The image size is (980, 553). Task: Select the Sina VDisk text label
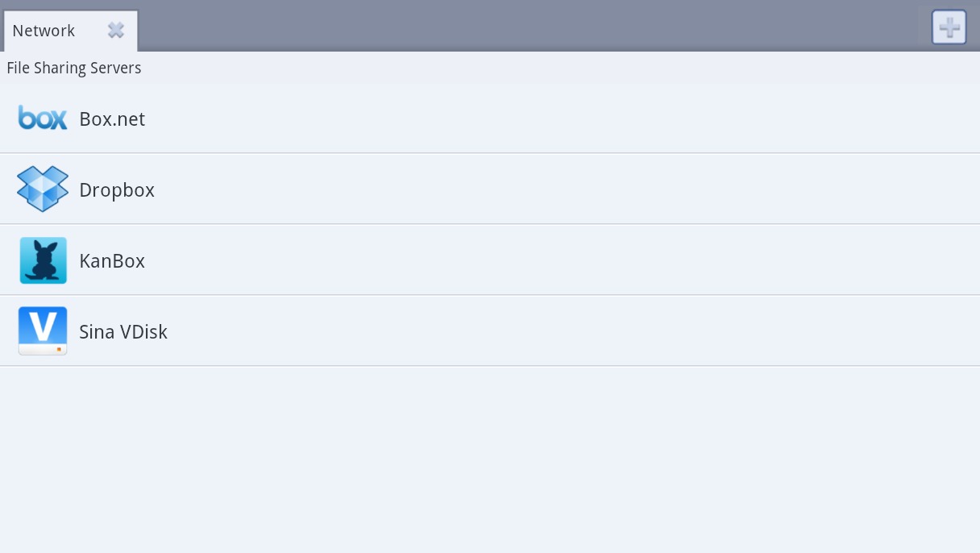coord(123,332)
